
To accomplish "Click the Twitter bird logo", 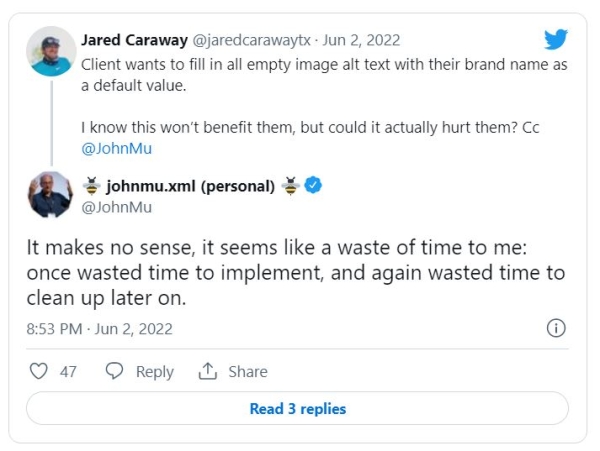I will click(x=556, y=39).
